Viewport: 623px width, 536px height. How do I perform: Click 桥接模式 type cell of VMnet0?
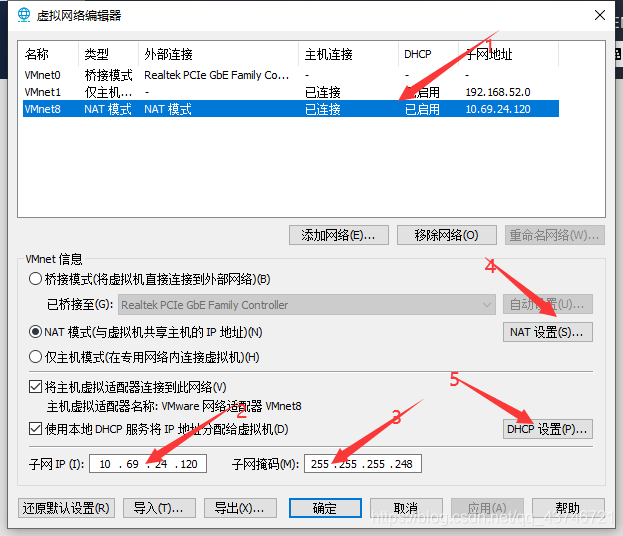click(x=108, y=75)
